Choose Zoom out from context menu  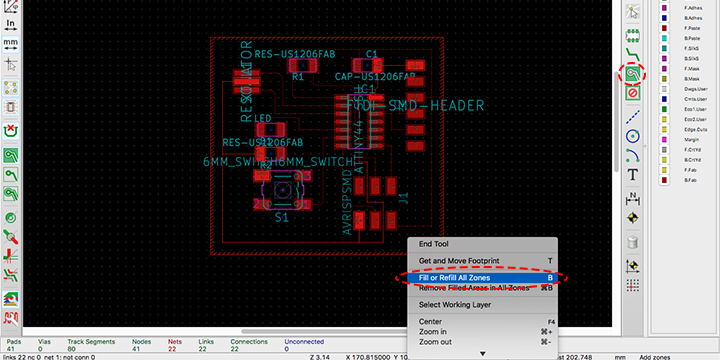click(483, 342)
